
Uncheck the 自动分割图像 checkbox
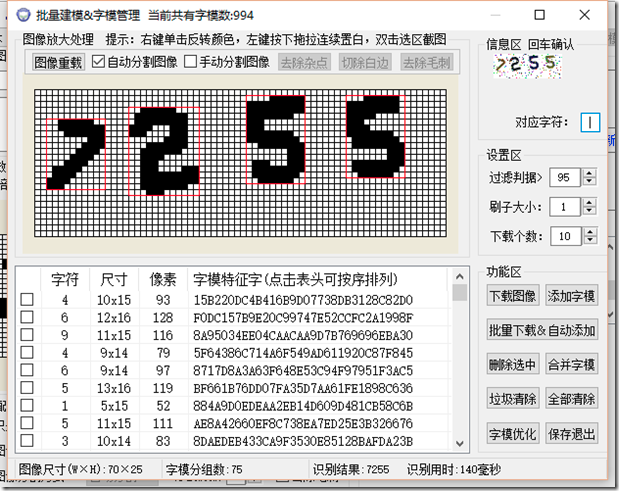(99, 62)
